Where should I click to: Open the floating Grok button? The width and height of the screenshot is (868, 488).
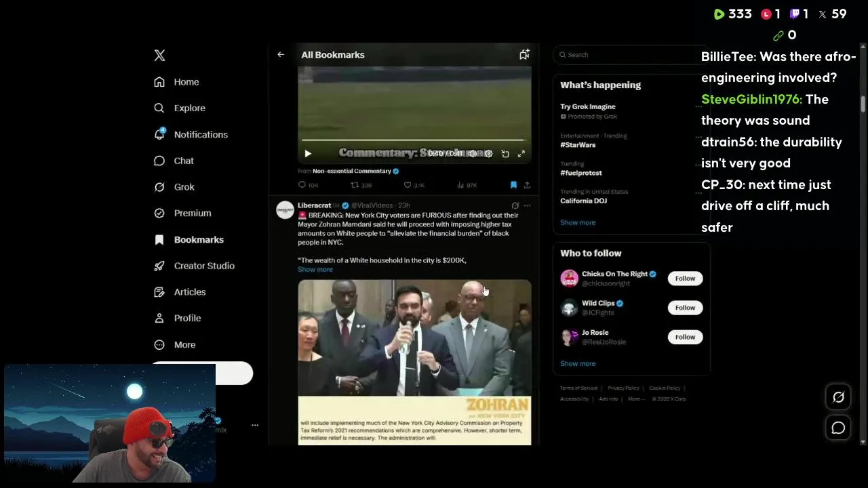pos(838,398)
